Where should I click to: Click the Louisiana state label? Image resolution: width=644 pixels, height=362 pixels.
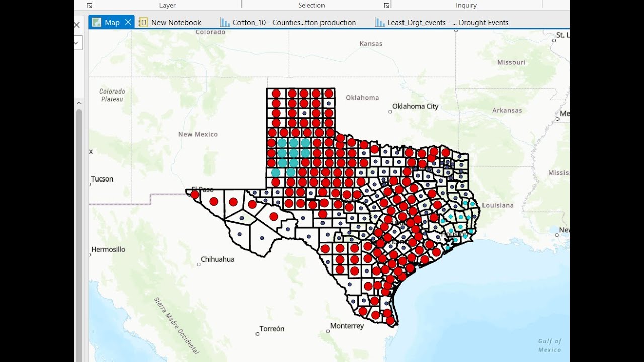pos(498,205)
